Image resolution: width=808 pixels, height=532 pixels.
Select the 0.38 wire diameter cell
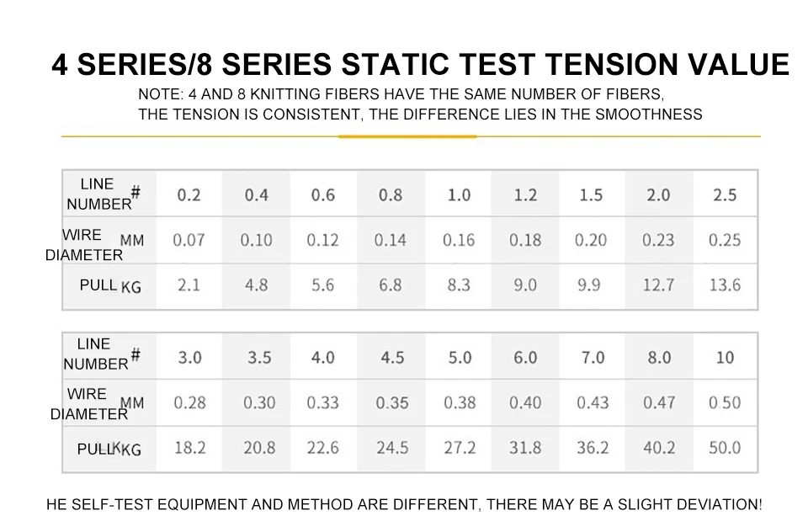460,402
